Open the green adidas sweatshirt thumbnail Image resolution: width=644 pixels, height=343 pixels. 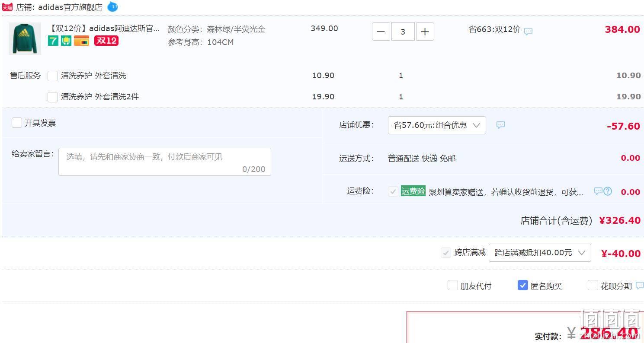coord(25,38)
